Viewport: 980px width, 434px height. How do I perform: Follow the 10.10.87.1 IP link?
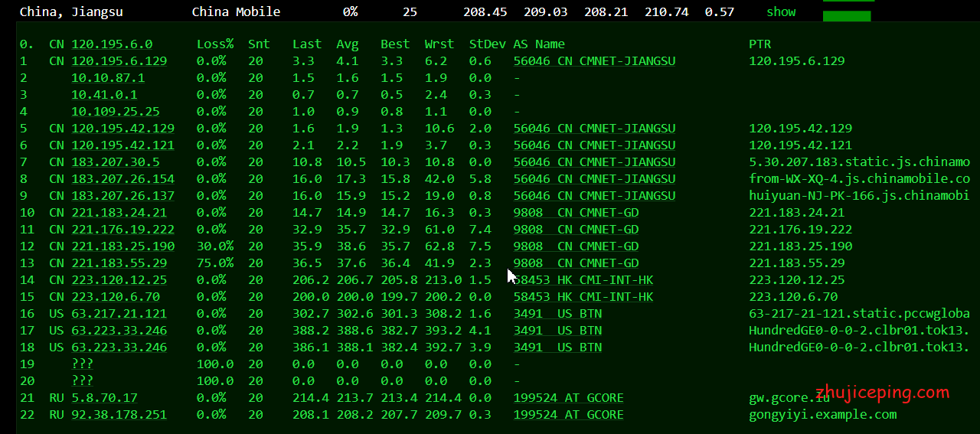point(108,78)
